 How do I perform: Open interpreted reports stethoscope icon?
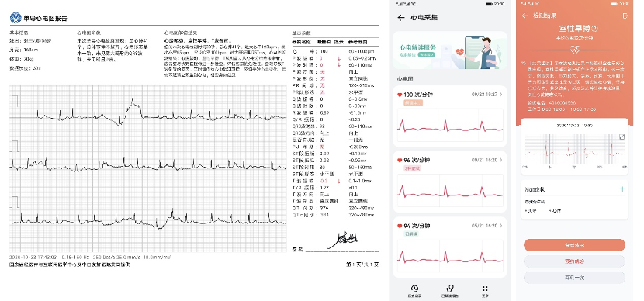[450, 289]
